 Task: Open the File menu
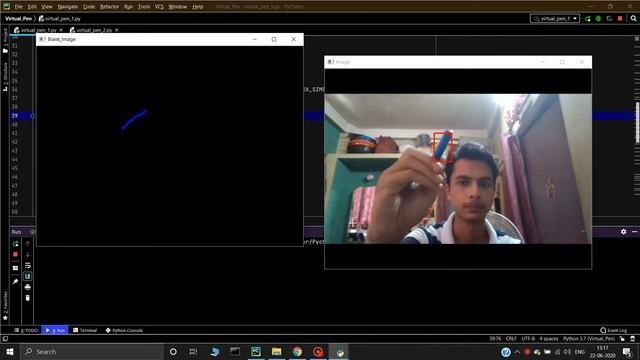click(19, 7)
